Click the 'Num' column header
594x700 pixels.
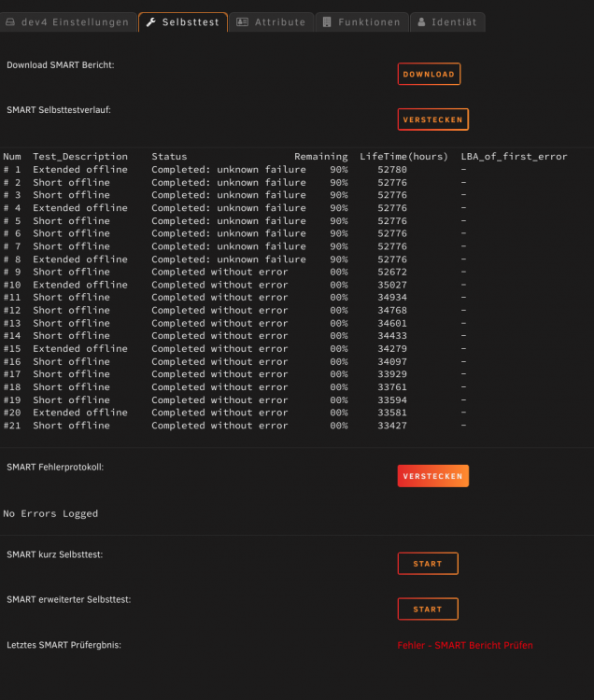click(x=12, y=157)
